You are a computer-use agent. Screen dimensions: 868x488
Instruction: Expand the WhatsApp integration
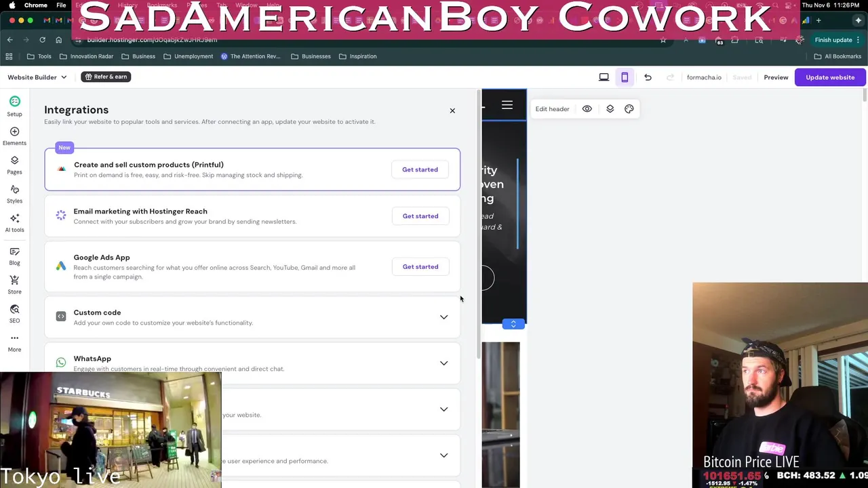pyautogui.click(x=443, y=363)
